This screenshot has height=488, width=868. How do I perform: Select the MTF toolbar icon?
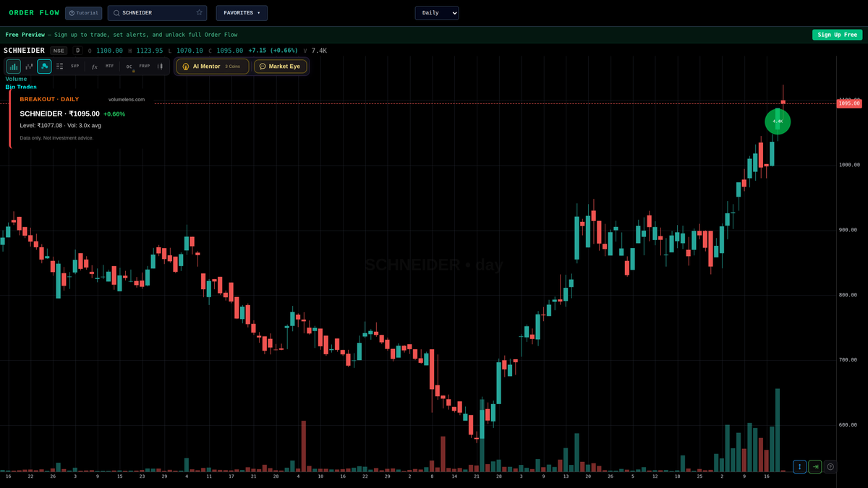pos(109,66)
